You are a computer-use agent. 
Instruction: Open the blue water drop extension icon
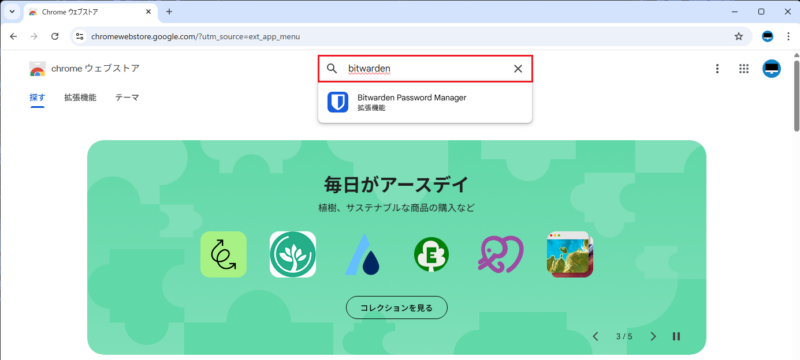362,254
